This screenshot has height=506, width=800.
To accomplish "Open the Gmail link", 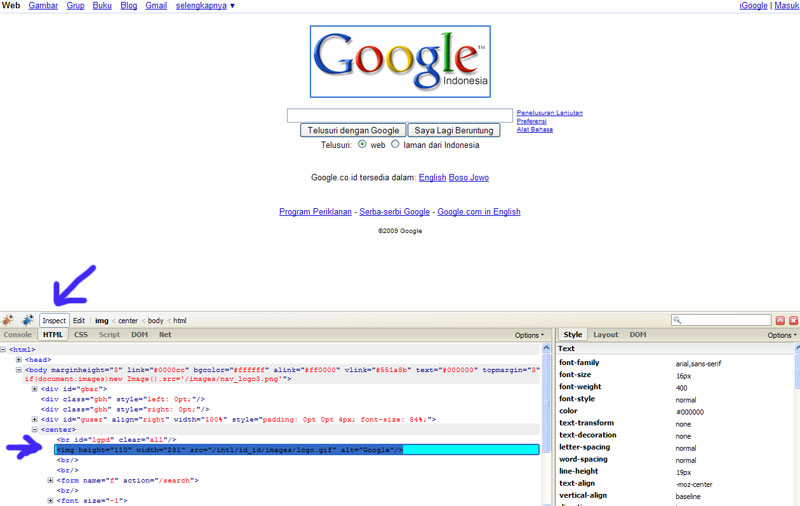I will pos(156,6).
